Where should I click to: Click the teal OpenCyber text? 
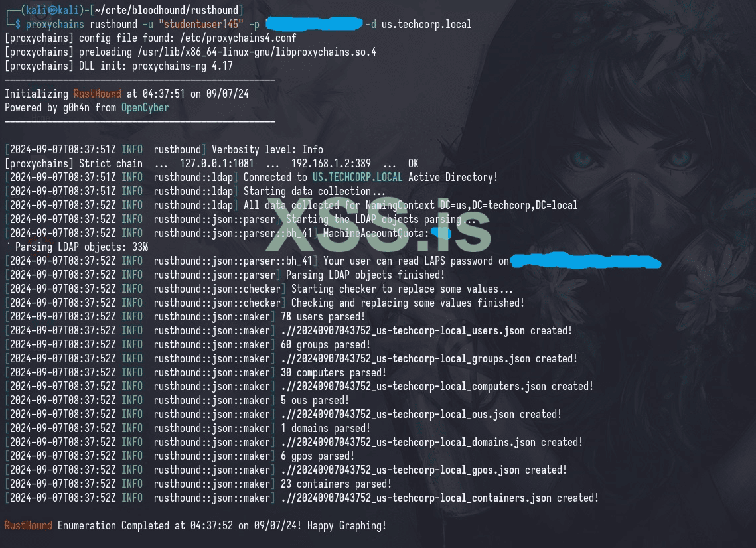pos(145,107)
